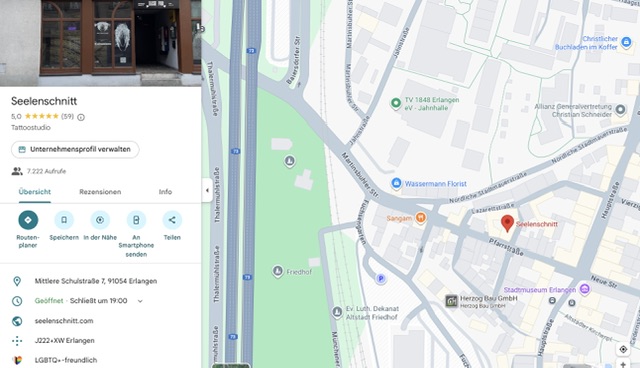Click the Fuchsengarten street label
The image size is (640, 368).
[363, 222]
